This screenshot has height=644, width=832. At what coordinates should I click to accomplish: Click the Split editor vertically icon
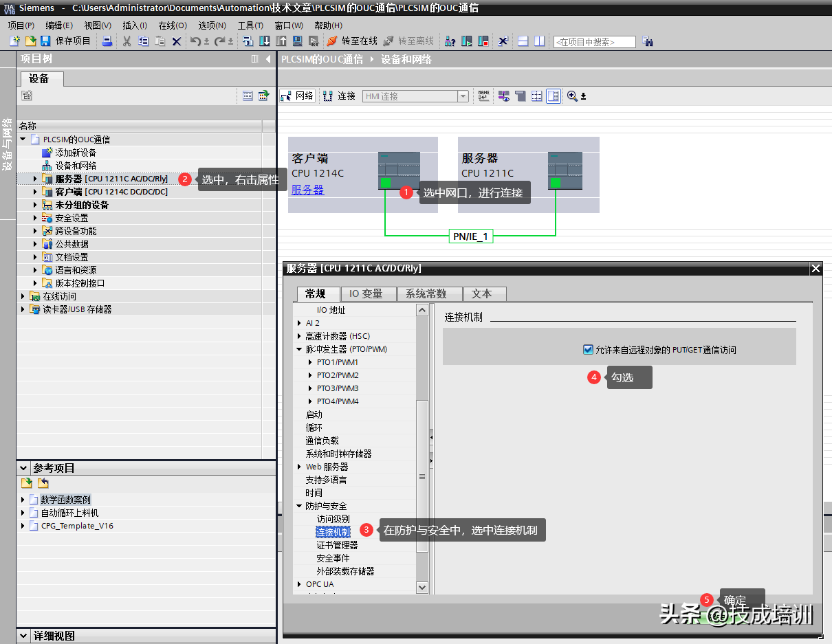tap(540, 41)
